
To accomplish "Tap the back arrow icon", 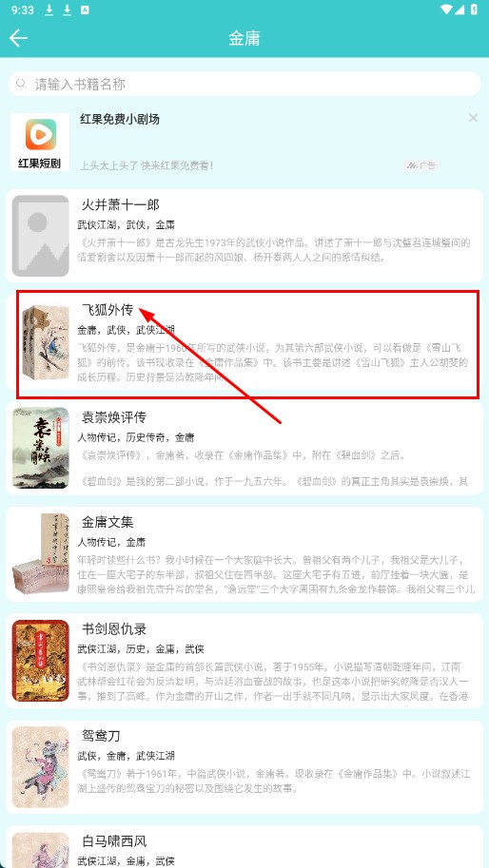I will [18, 38].
